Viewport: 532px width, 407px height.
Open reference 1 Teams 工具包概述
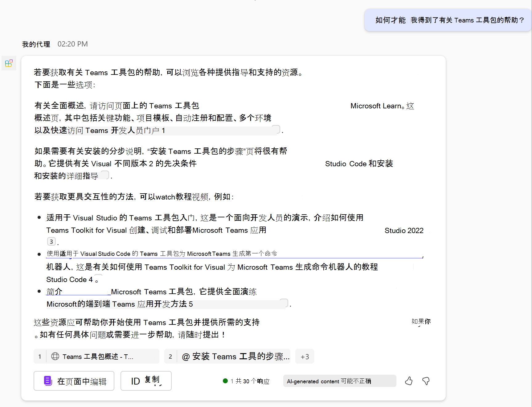point(96,356)
